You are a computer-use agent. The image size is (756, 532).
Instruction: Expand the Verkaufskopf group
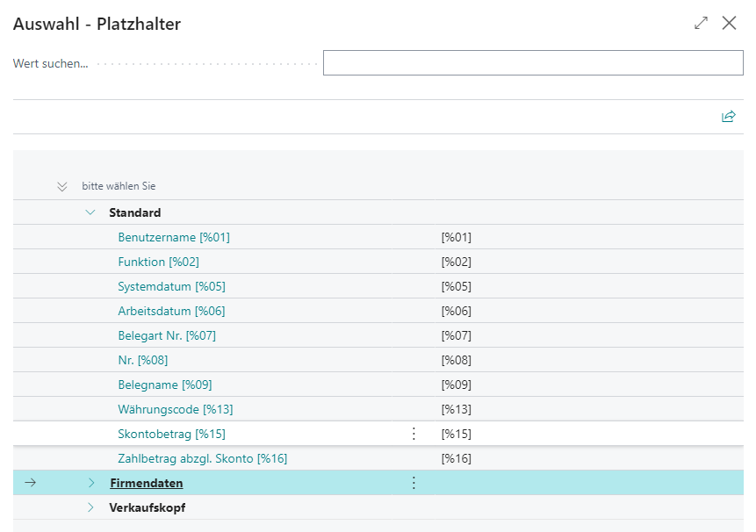(x=91, y=507)
